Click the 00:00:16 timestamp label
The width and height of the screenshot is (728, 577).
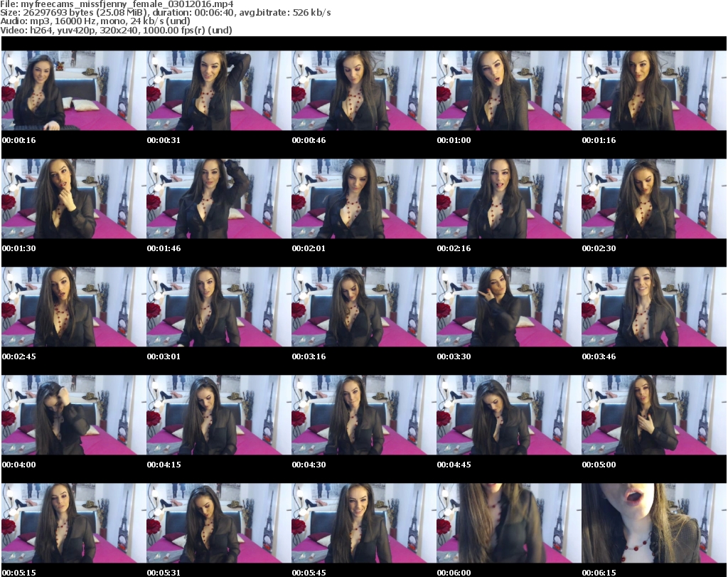(x=19, y=140)
